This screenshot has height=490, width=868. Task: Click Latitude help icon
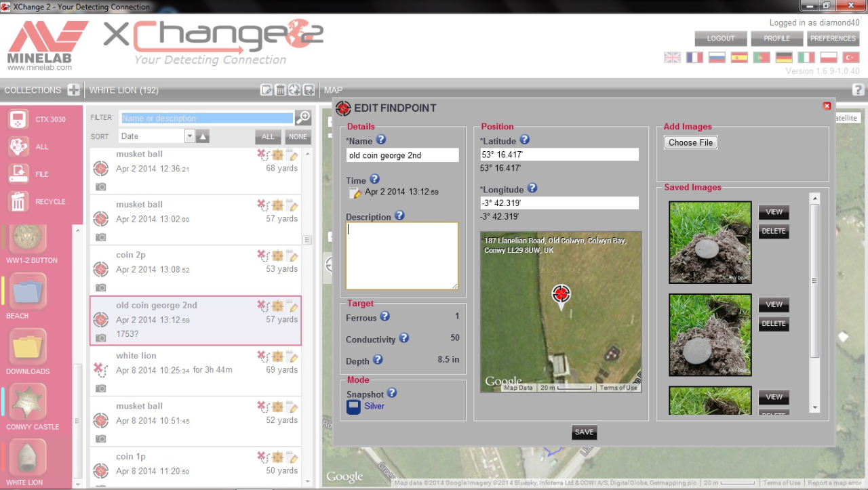524,140
